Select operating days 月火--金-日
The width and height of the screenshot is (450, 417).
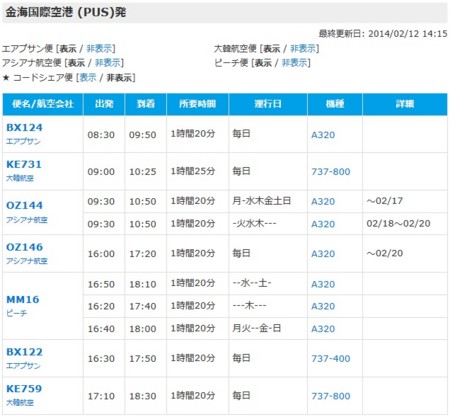pyautogui.click(x=257, y=328)
